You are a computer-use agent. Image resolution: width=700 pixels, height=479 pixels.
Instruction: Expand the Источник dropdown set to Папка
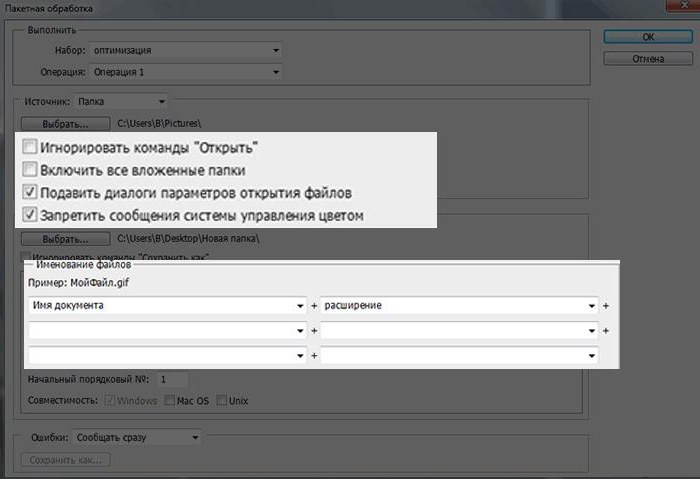121,102
